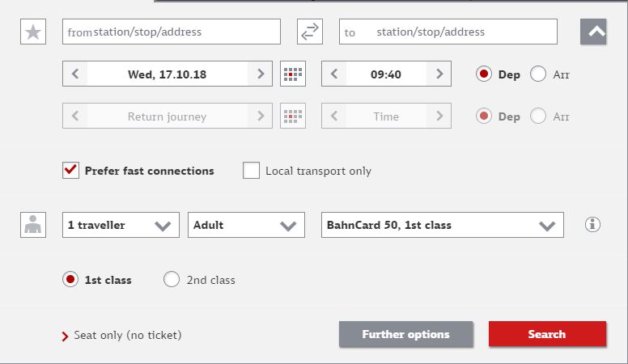This screenshot has width=628, height=364.
Task: Swap the from and to stations
Action: click(x=310, y=32)
